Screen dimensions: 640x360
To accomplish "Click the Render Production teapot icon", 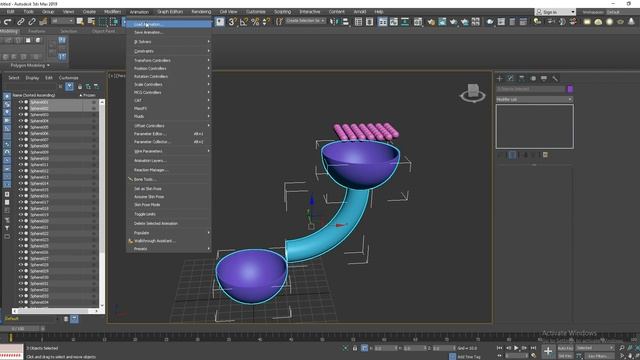I will [453, 22].
